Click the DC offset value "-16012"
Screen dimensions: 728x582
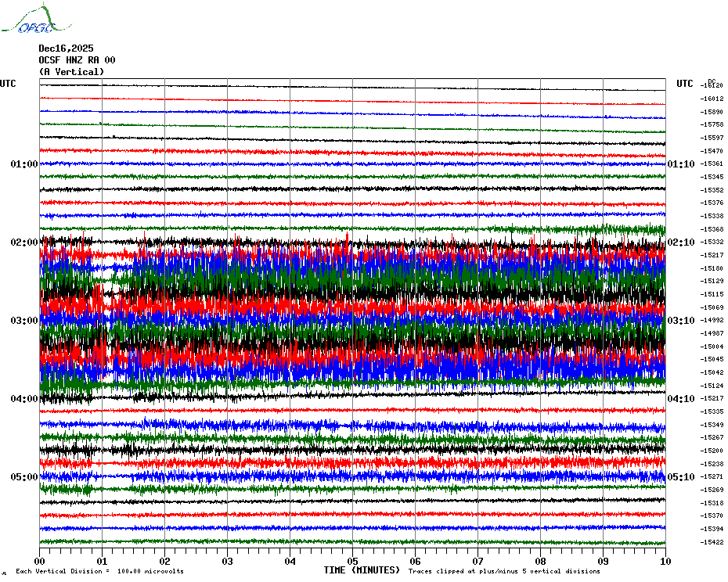click(712, 99)
